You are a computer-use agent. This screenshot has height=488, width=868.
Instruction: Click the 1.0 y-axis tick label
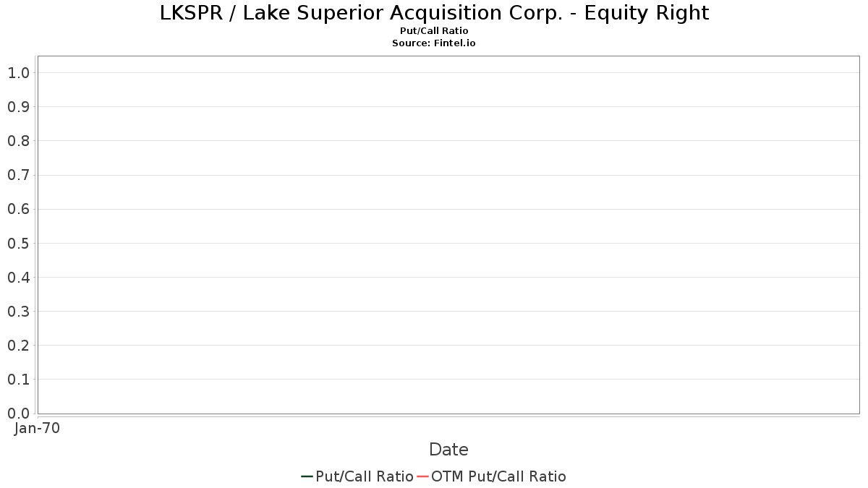tap(18, 73)
